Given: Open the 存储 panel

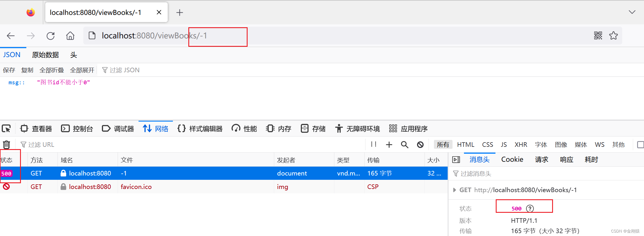Looking at the screenshot, I should pos(313,129).
